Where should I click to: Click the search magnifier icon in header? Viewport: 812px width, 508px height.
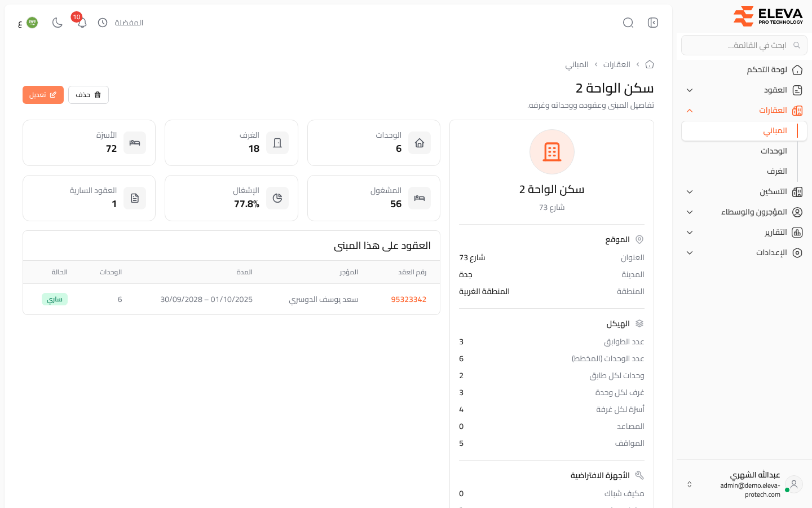(628, 23)
